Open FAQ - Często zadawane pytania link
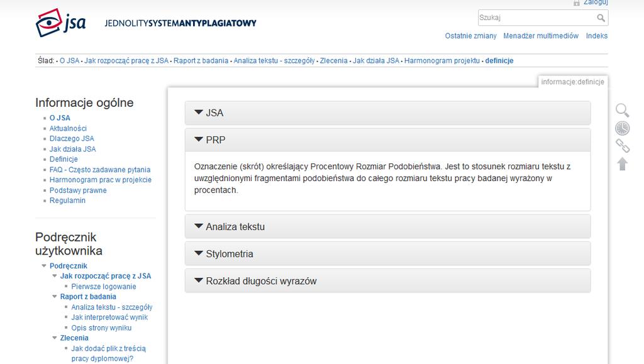 [x=100, y=170]
